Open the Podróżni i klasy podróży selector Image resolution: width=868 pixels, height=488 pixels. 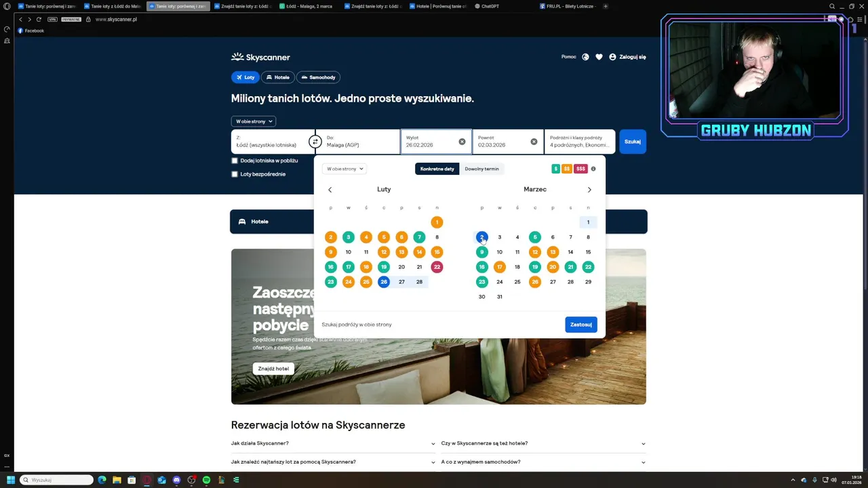580,142
